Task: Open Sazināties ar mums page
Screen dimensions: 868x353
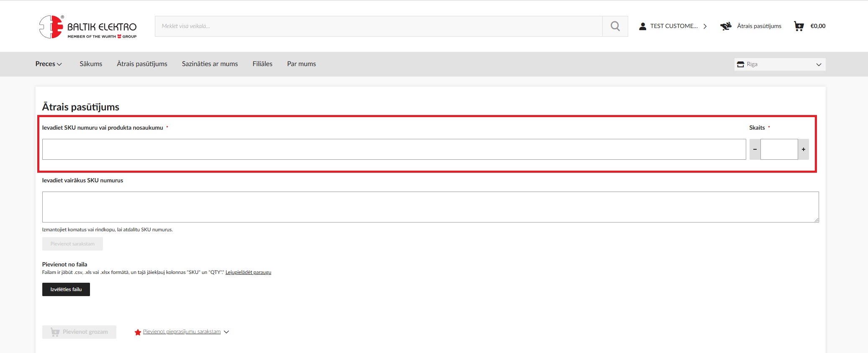Action: 210,64
